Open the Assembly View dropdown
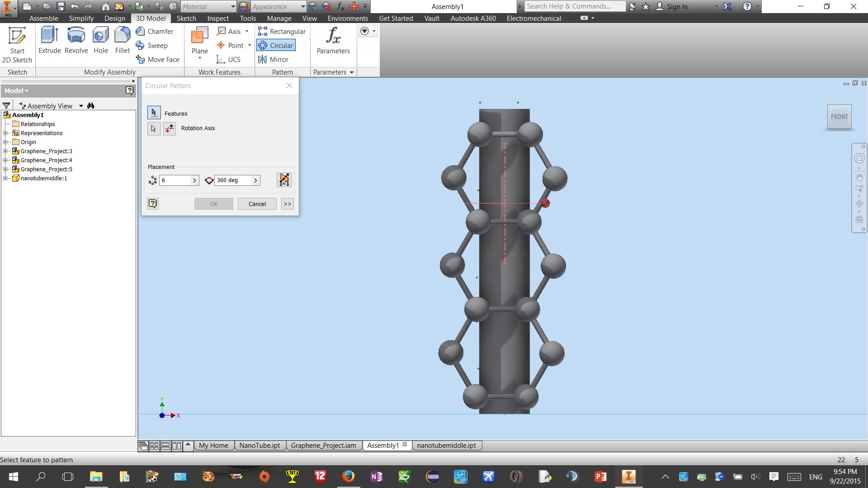The height and width of the screenshot is (488, 868). [81, 106]
